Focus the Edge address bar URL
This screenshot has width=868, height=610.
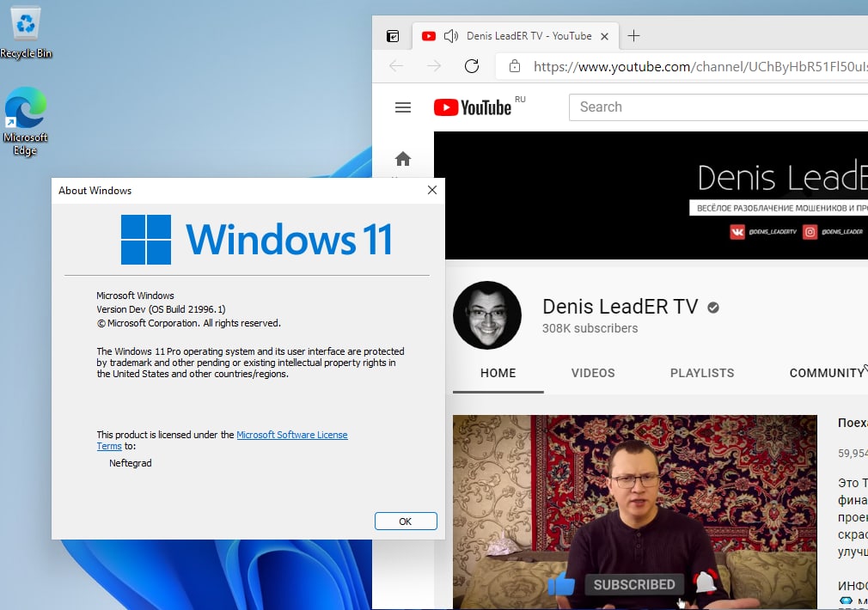[x=700, y=67]
